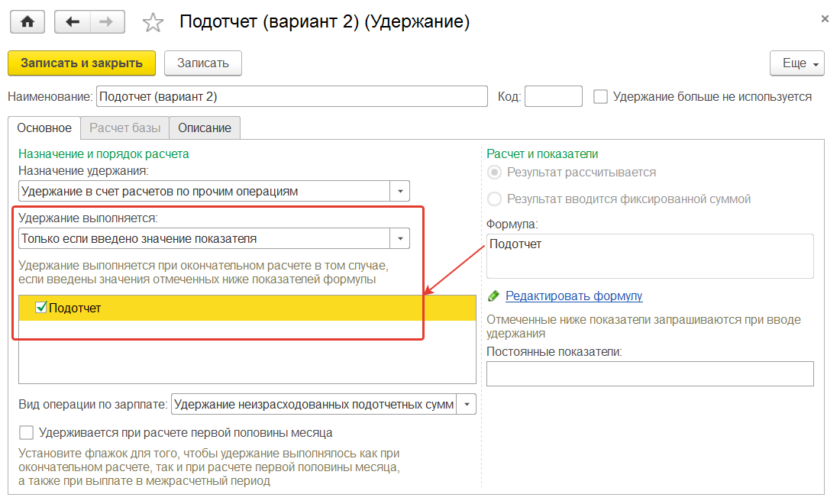The height and width of the screenshot is (504, 840).
Task: Add to favorites with the star icon
Action: 153,23
